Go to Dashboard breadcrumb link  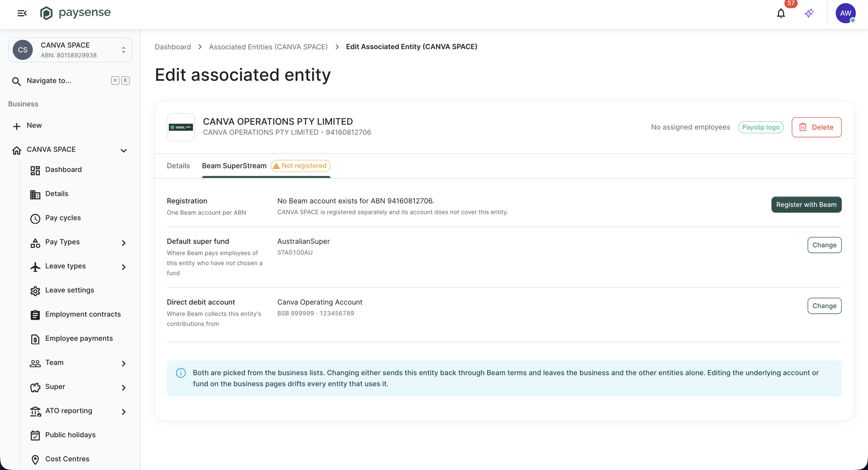click(x=173, y=47)
